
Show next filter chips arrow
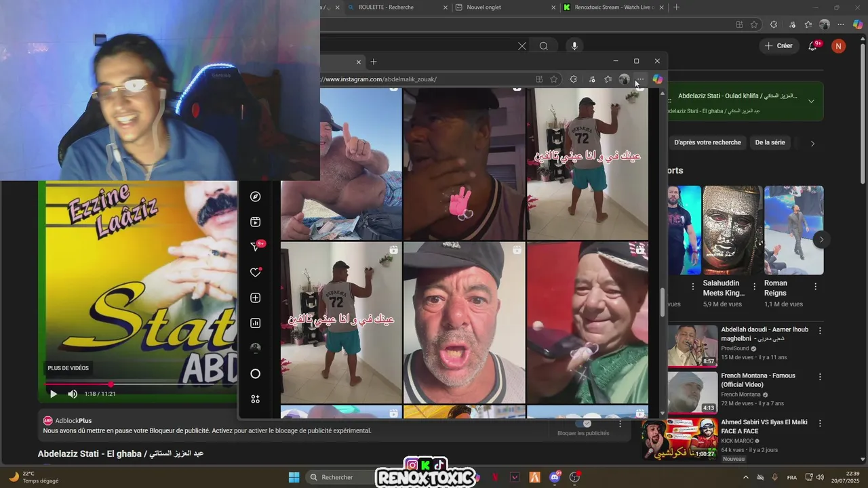(x=812, y=144)
